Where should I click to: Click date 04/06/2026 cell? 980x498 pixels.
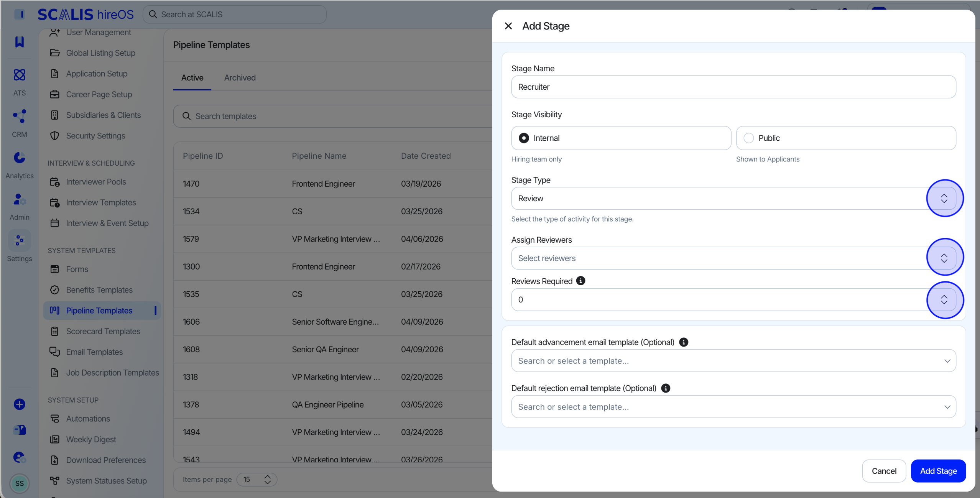422,239
